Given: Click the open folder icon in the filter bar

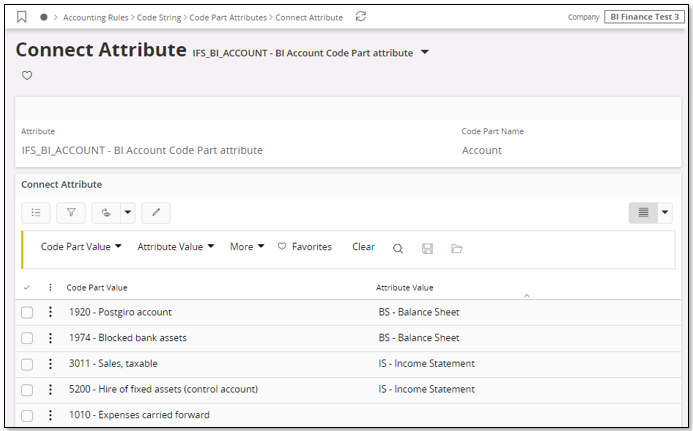Looking at the screenshot, I should [x=457, y=248].
